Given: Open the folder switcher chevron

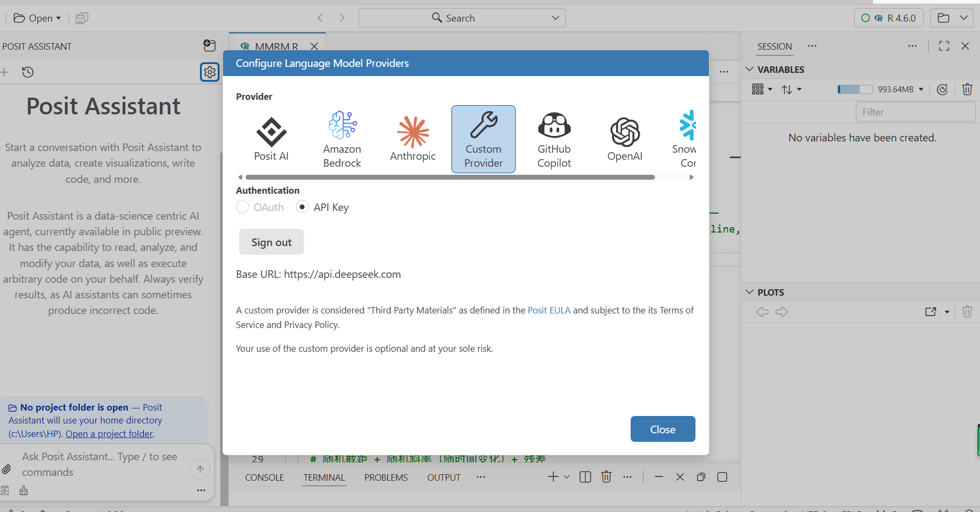Looking at the screenshot, I should tap(964, 18).
